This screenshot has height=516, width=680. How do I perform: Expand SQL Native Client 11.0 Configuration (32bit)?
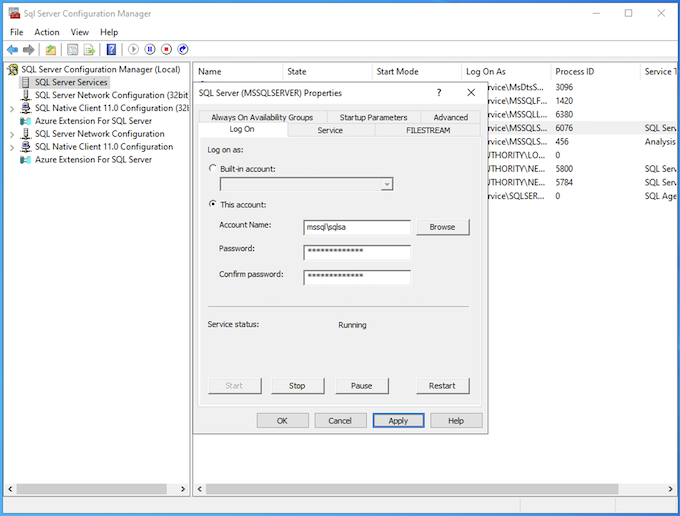[12, 109]
